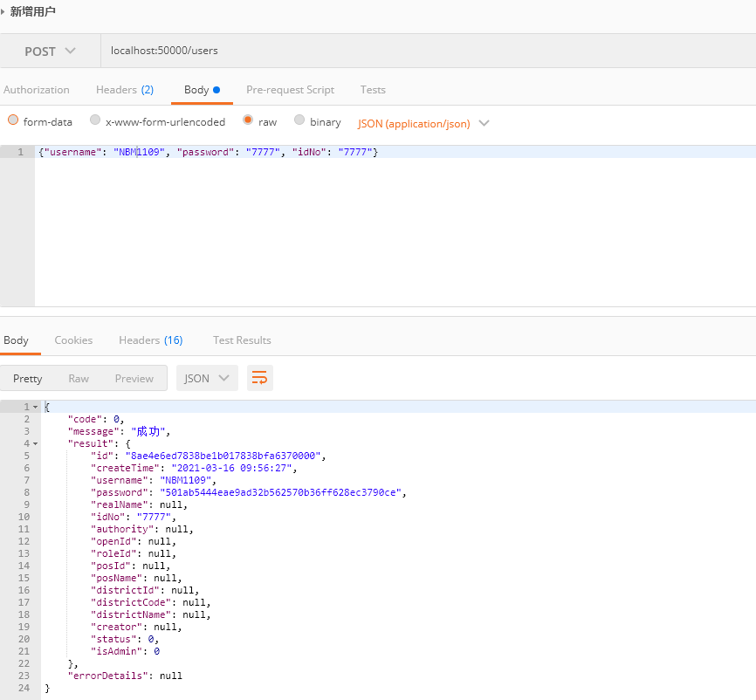Collapse the root object at response line 1
Screen dimensions: 756x700
35,408
